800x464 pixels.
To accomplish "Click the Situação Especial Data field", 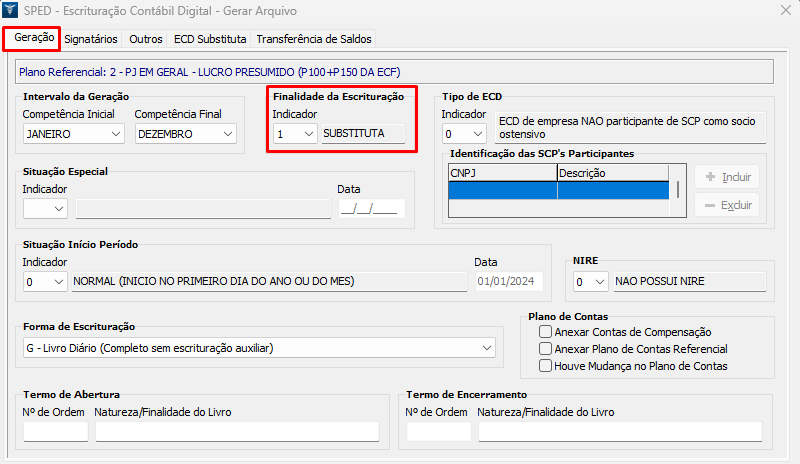I will [x=370, y=208].
